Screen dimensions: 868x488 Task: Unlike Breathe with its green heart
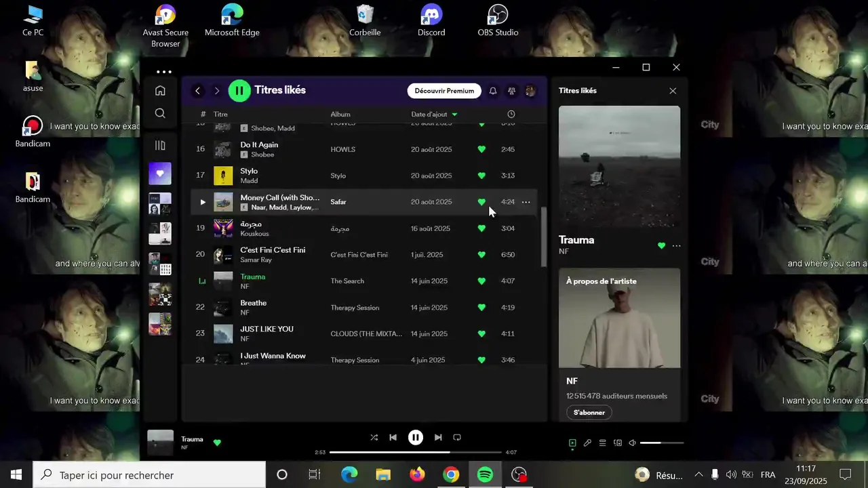tap(481, 308)
